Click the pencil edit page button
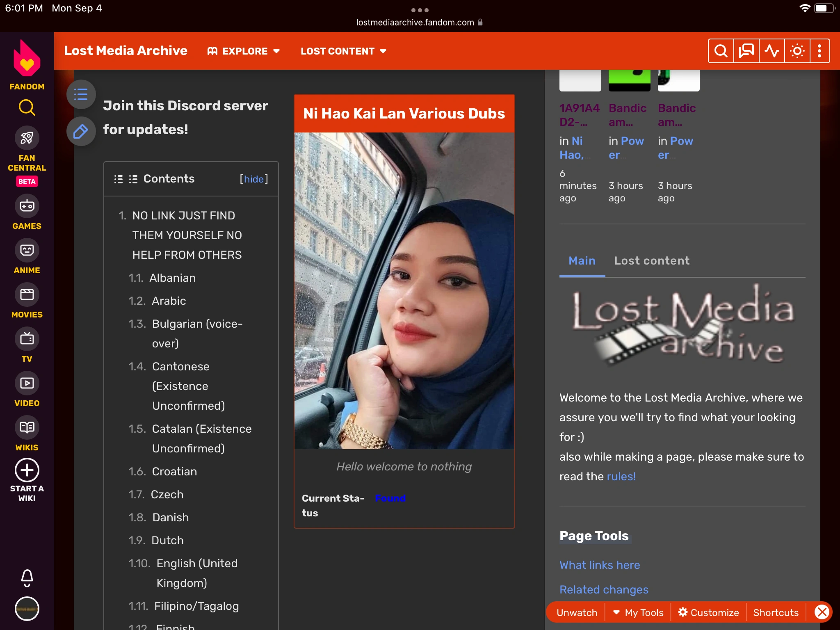The height and width of the screenshot is (630, 840). click(81, 131)
